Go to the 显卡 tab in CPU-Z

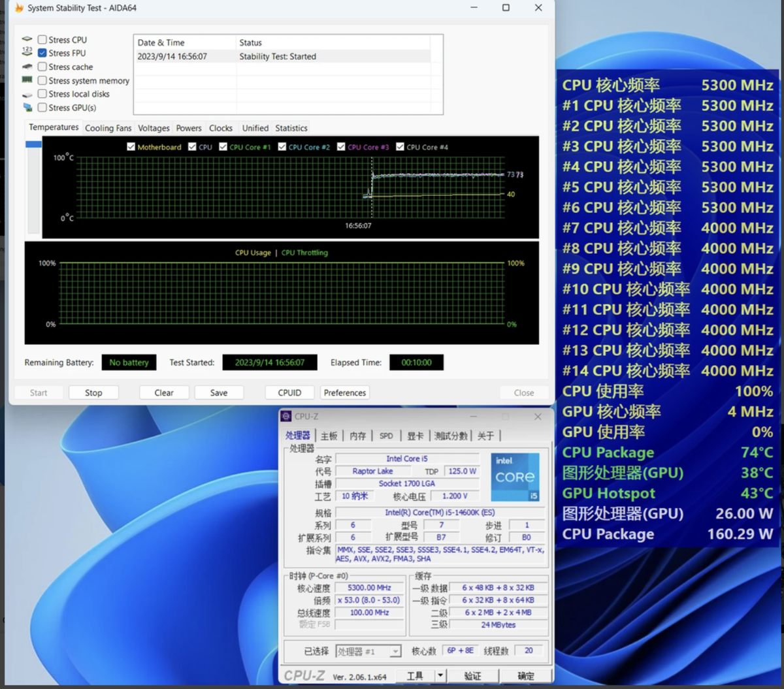click(x=416, y=436)
